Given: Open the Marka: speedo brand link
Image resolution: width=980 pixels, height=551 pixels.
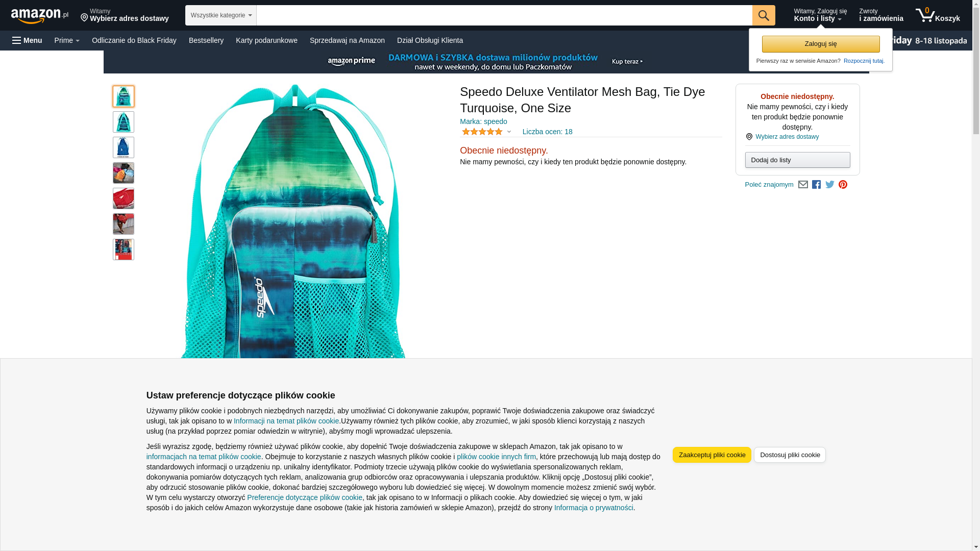Looking at the screenshot, I should [x=483, y=121].
